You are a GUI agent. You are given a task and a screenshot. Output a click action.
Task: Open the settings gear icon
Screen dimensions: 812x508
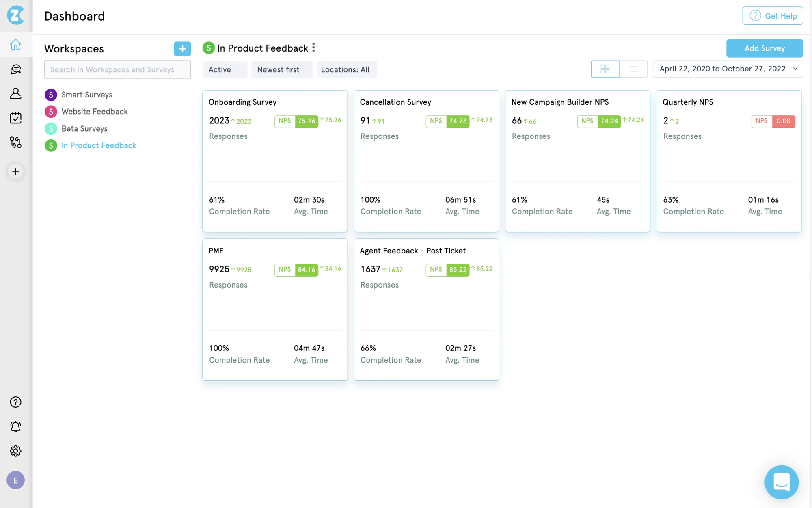pyautogui.click(x=15, y=451)
